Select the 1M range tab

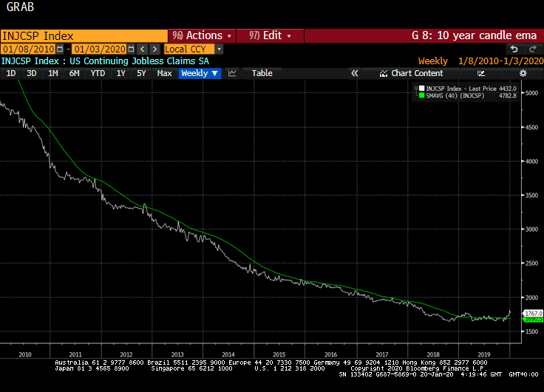53,73
